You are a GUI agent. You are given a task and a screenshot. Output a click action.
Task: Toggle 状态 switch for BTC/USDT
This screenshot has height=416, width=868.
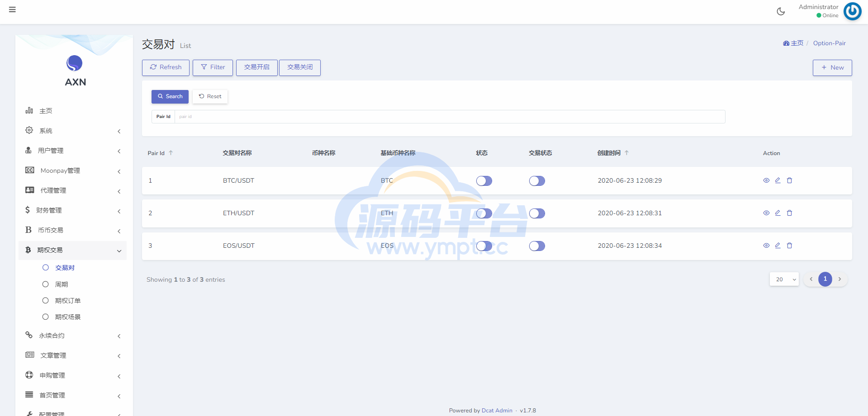[x=484, y=181]
